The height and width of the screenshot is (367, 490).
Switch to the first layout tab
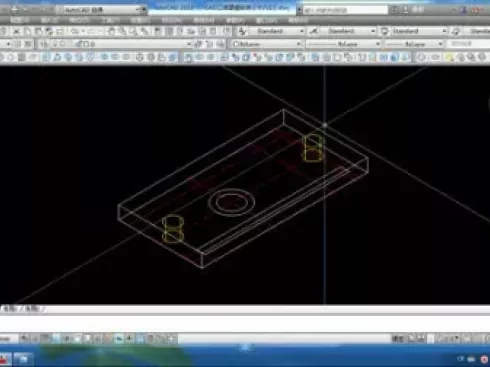coord(12,309)
